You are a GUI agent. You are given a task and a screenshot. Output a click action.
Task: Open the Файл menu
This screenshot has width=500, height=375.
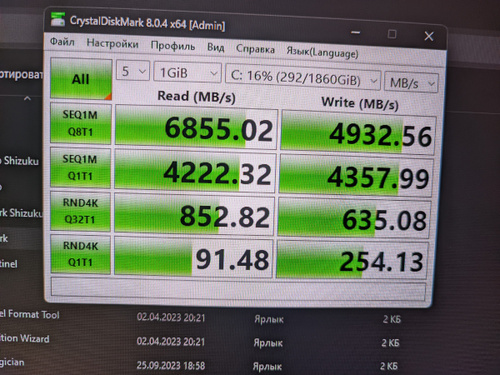coord(62,42)
